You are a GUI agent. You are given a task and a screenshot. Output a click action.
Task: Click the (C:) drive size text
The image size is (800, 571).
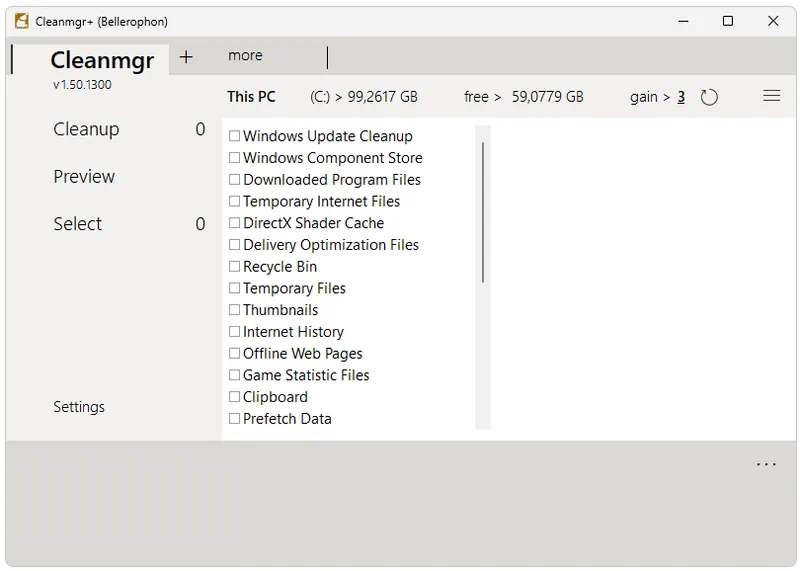364,97
